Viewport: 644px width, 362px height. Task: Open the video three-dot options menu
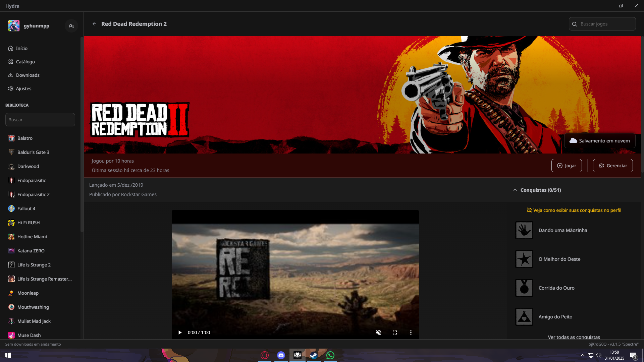pos(411,333)
